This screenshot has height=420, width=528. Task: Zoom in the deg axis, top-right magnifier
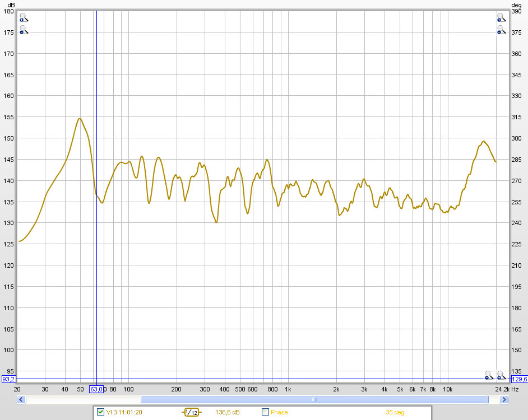(502, 17)
